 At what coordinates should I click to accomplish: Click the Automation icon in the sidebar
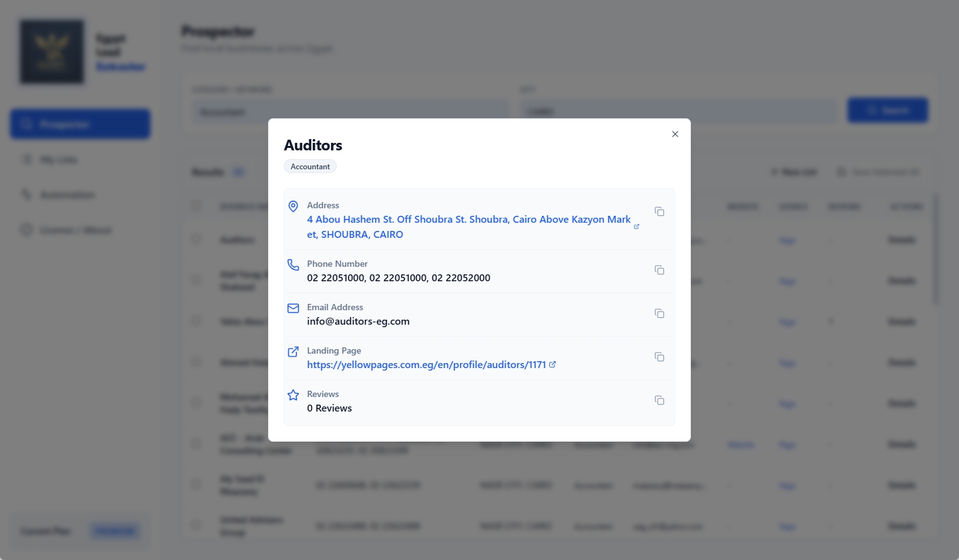pyautogui.click(x=26, y=194)
